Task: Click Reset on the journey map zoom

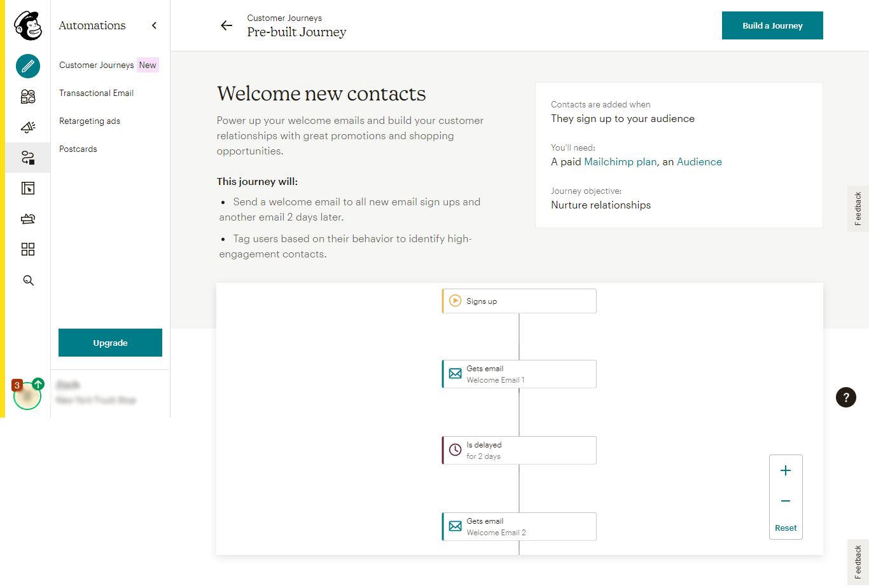Action: [786, 528]
